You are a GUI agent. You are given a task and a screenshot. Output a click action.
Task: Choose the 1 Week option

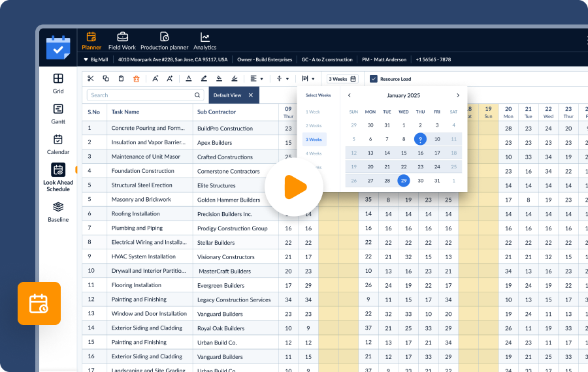313,112
